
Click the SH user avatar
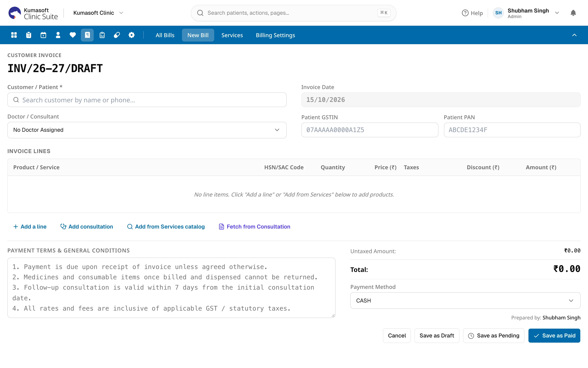[x=498, y=13]
